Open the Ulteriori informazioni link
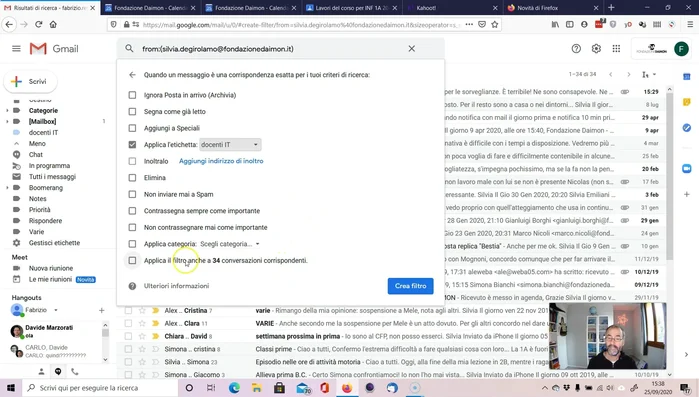Image resolution: width=699 pixels, height=397 pixels. coord(176,286)
